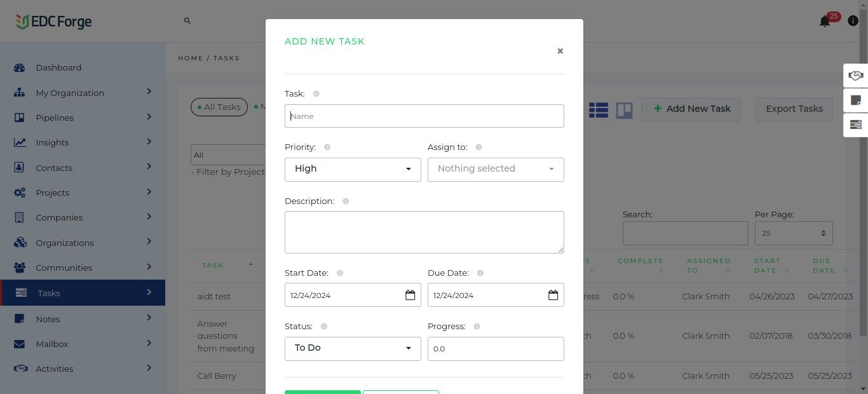The height and width of the screenshot is (394, 868).
Task: Select the All Tasks filter pill
Action: point(219,107)
